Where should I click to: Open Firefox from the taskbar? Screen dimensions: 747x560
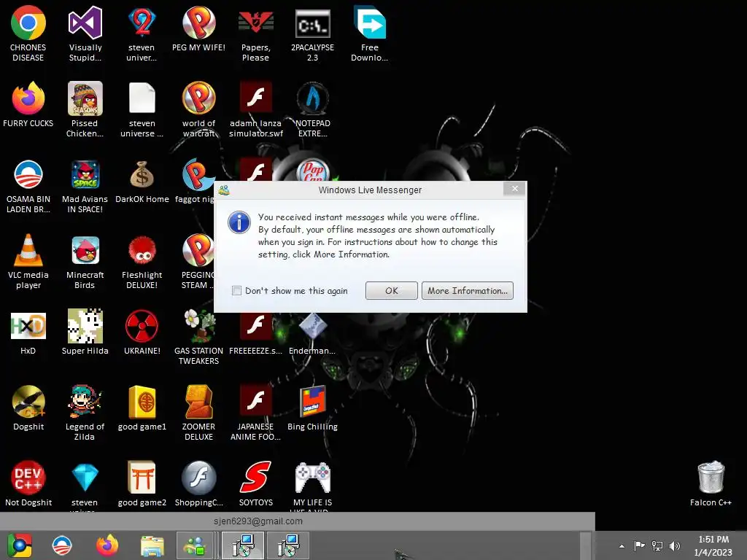pyautogui.click(x=107, y=545)
